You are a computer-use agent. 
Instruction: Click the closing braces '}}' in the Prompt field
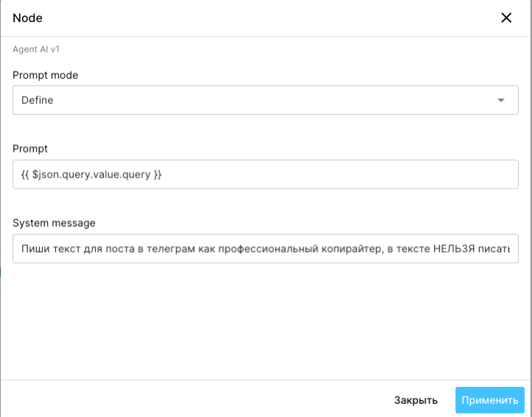click(158, 175)
